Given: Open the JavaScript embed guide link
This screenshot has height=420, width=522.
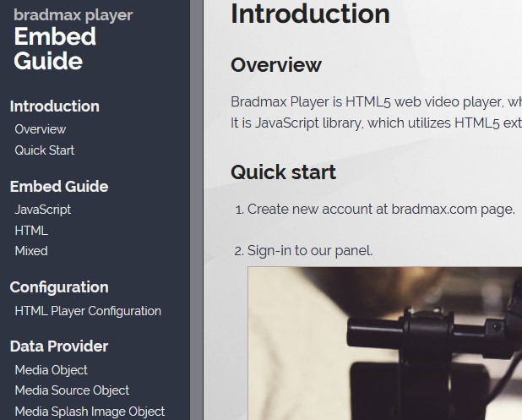Looking at the screenshot, I should [x=42, y=210].
